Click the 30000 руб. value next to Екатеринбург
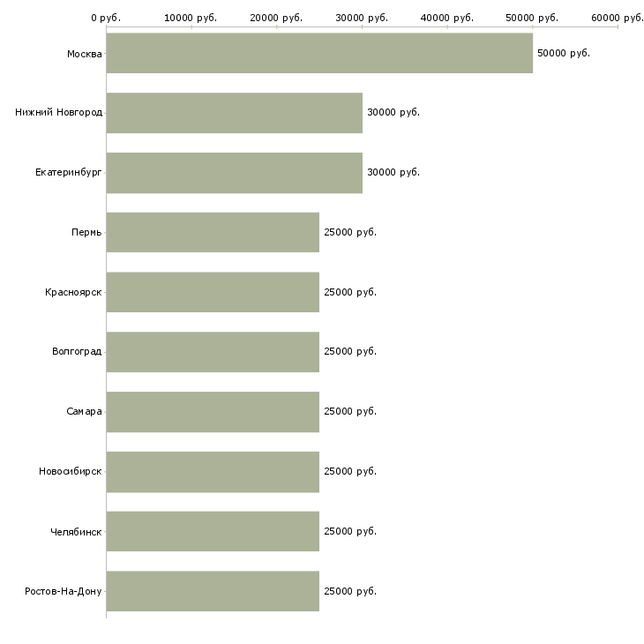The height and width of the screenshot is (644, 644). tap(393, 172)
